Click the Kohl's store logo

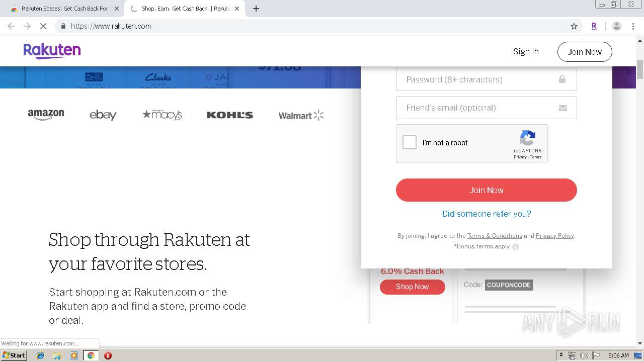coord(230,115)
